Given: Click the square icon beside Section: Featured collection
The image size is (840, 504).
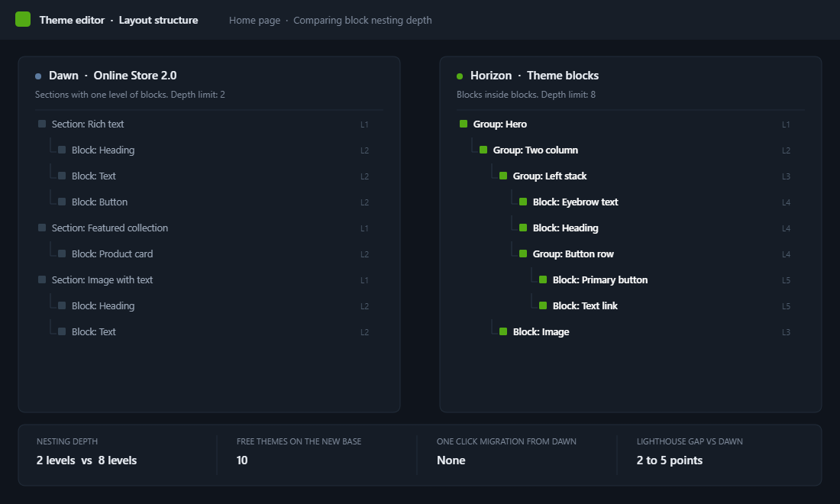Looking at the screenshot, I should 42,228.
